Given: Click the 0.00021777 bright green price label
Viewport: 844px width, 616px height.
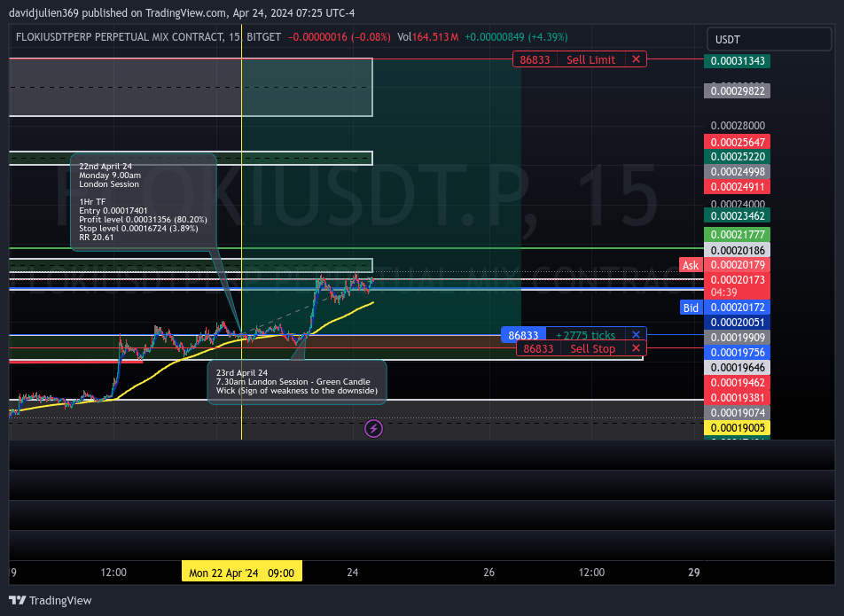Looking at the screenshot, I should 737,235.
